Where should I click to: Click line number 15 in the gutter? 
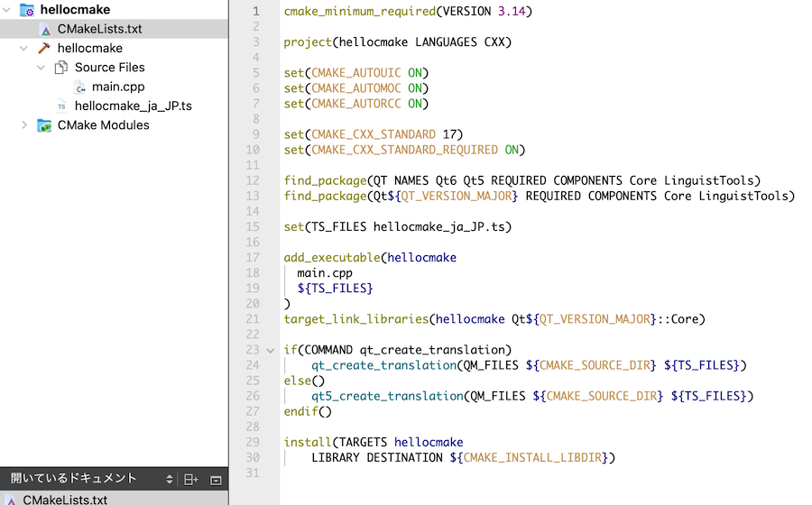(252, 226)
